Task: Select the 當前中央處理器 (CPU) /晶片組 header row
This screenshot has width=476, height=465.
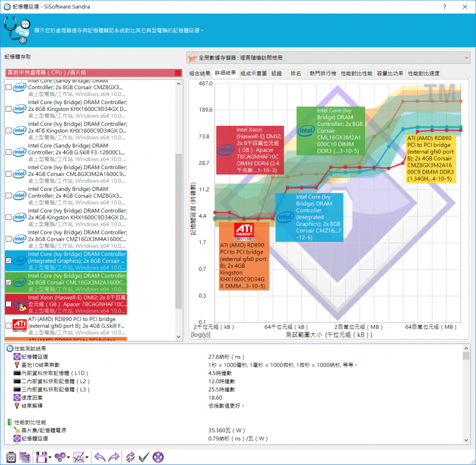Action: pos(94,73)
